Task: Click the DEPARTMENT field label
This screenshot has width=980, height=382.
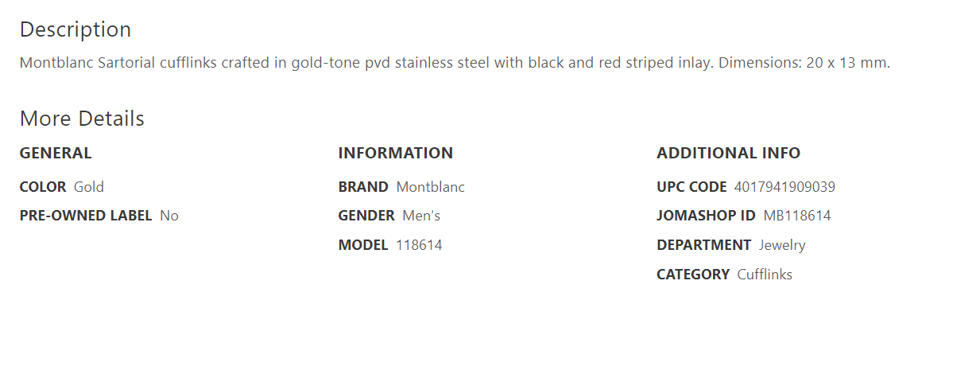Action: [703, 245]
